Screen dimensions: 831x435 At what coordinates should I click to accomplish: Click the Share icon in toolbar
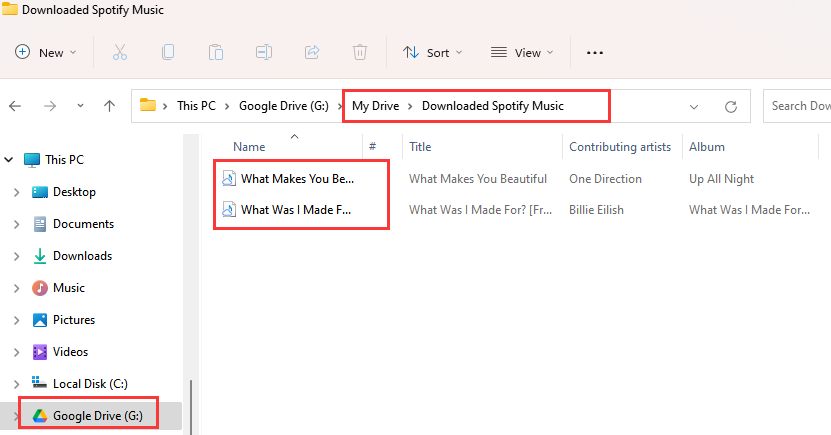click(x=311, y=52)
